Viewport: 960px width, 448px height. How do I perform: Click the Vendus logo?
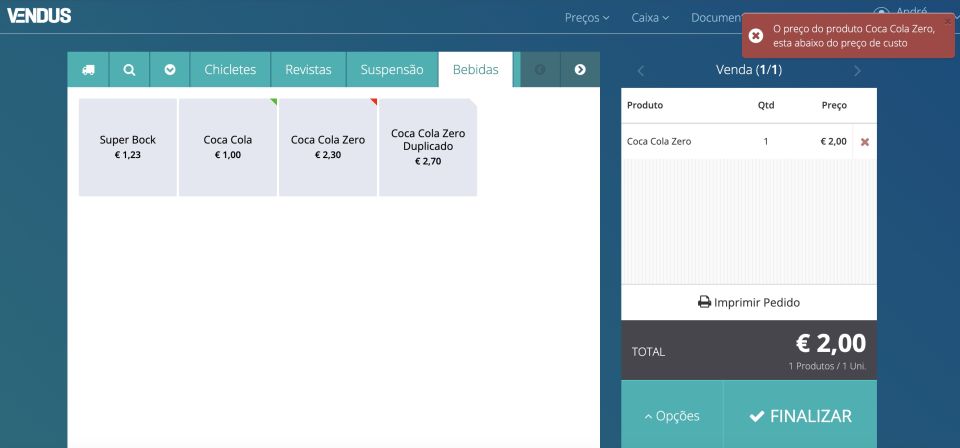click(39, 17)
